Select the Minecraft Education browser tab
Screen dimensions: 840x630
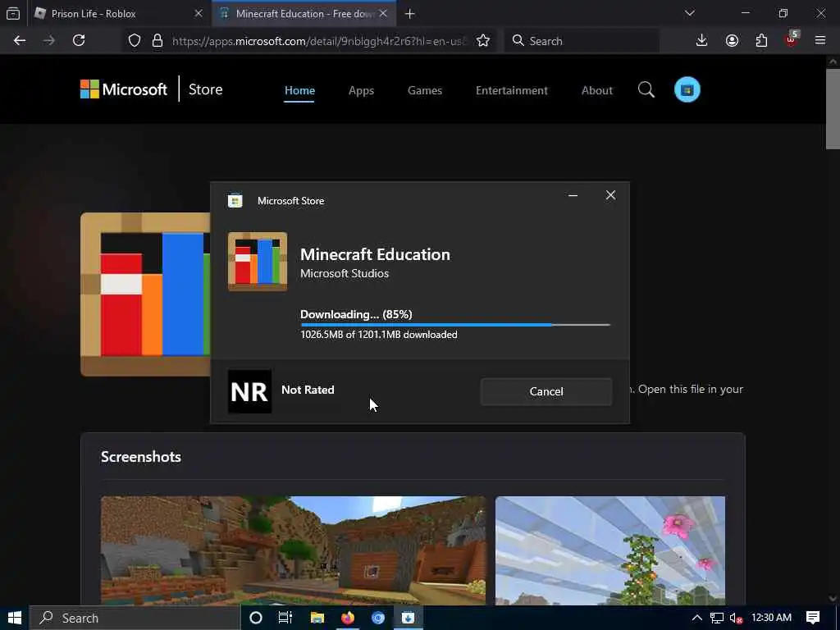coord(304,14)
